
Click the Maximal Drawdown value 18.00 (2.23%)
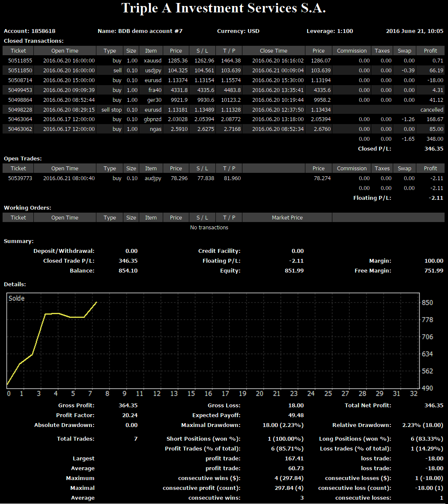pos(283,425)
